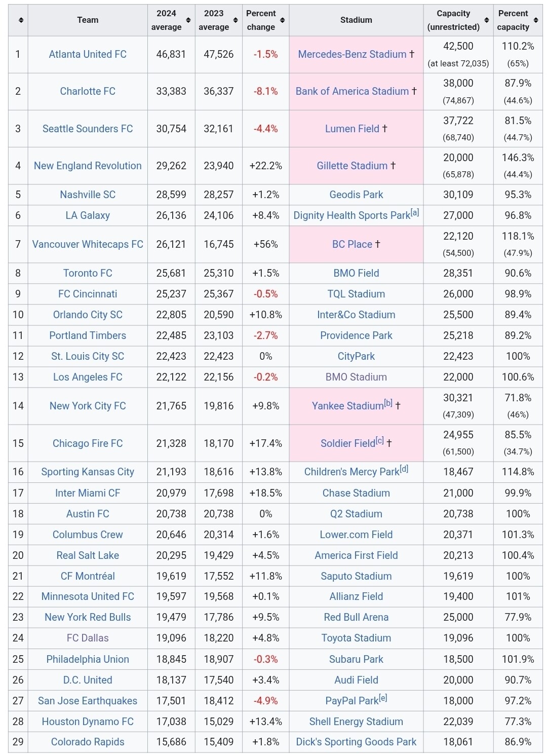Screen dimensions: 547x756
Task: Sort by Percent capacity column
Action: point(536,20)
